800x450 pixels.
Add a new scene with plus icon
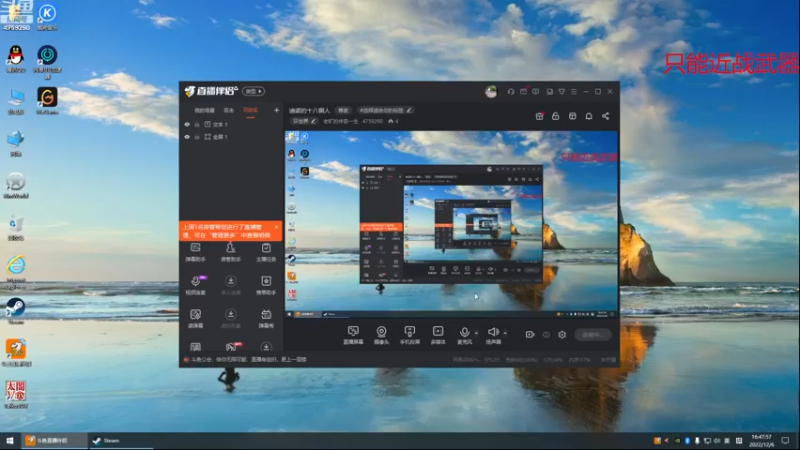pos(277,110)
